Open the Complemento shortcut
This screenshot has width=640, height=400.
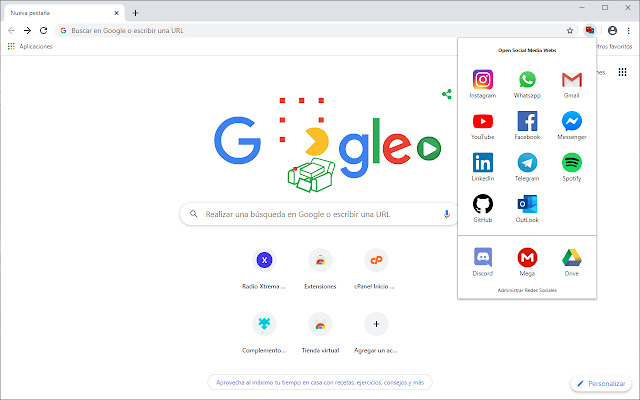point(264,332)
